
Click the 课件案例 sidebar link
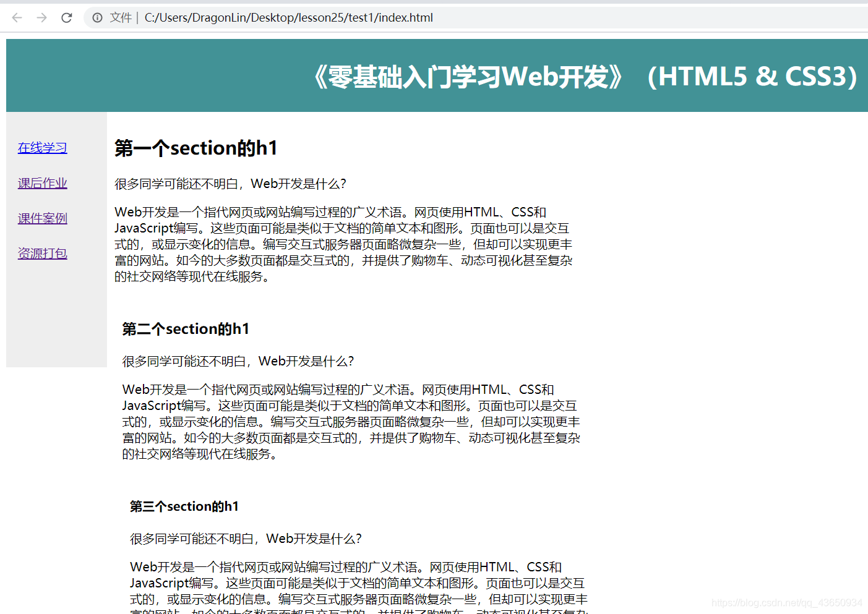click(42, 218)
